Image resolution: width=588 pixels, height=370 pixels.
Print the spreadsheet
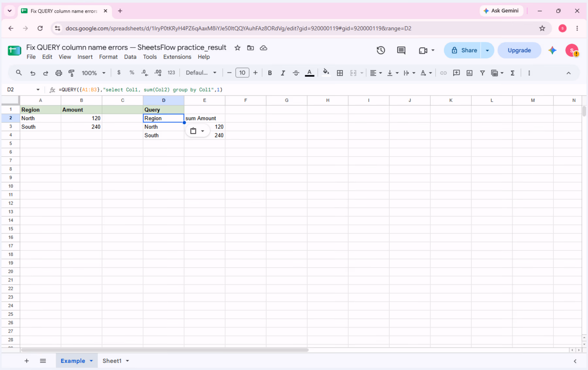pyautogui.click(x=58, y=73)
